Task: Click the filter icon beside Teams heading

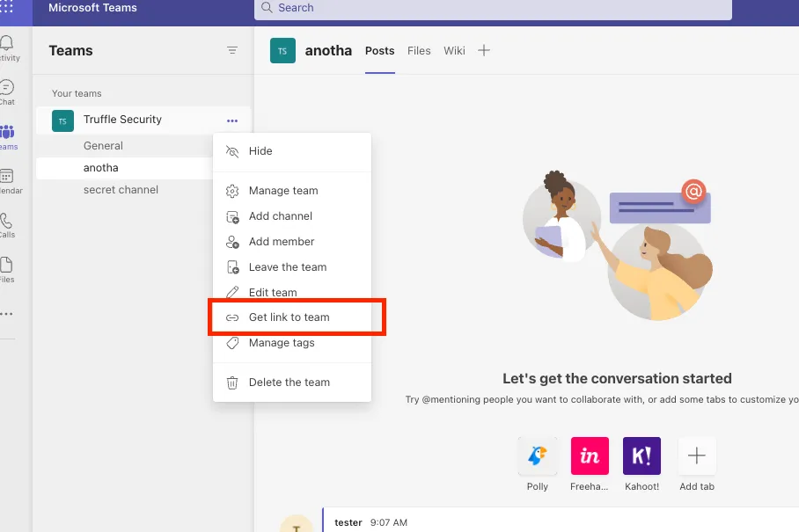Action: (232, 50)
